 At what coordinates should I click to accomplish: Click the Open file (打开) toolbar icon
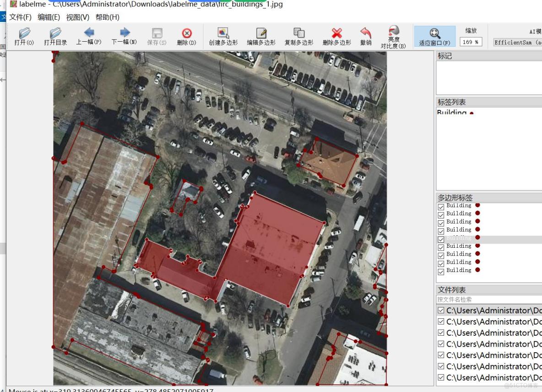tap(24, 33)
